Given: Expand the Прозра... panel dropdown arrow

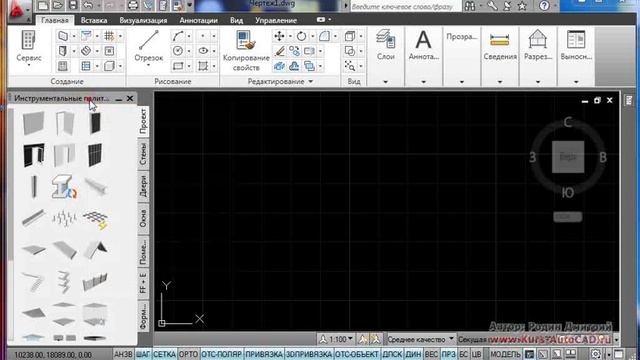Looking at the screenshot, I should [x=462, y=82].
